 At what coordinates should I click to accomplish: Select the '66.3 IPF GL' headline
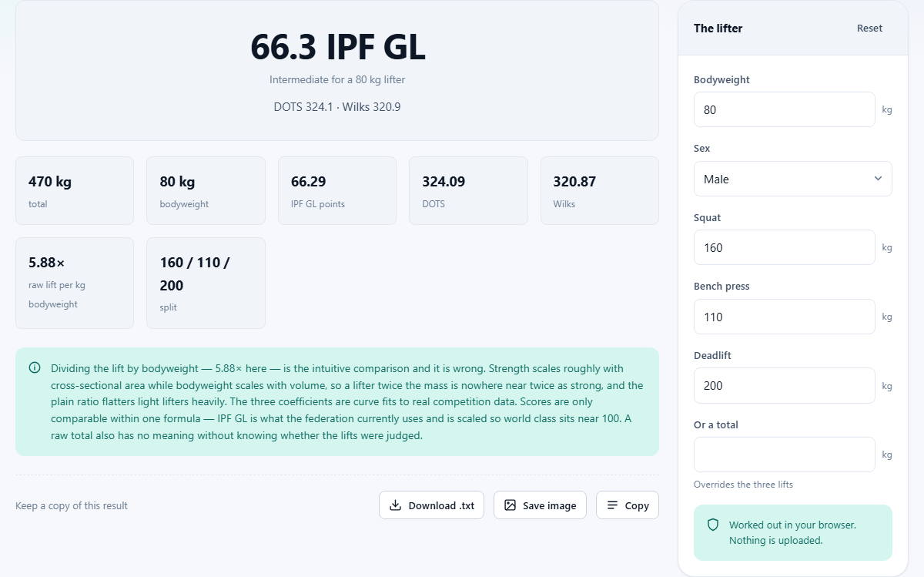point(337,47)
